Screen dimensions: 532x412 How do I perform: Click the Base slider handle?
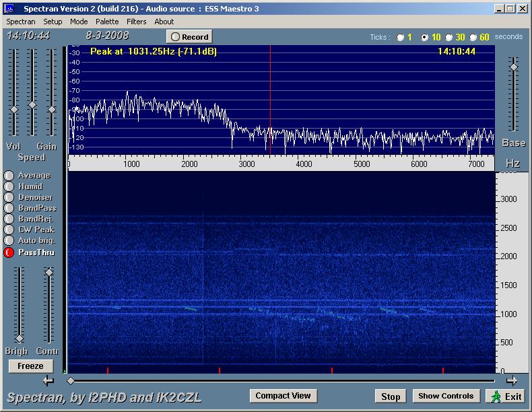[x=514, y=67]
